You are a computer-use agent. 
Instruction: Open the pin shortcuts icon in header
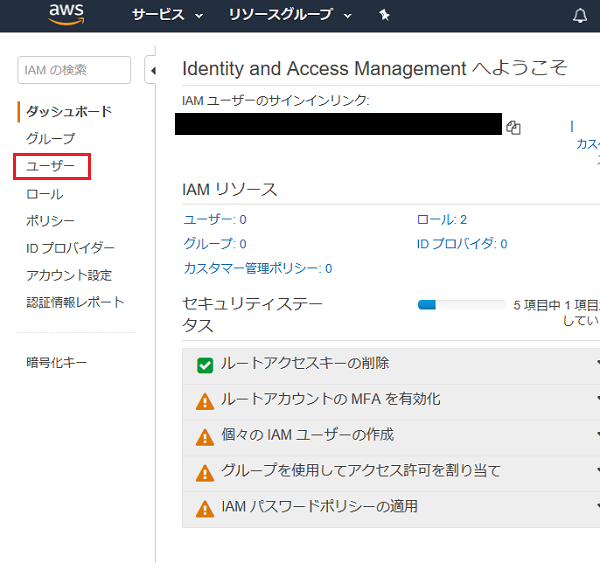tap(384, 15)
